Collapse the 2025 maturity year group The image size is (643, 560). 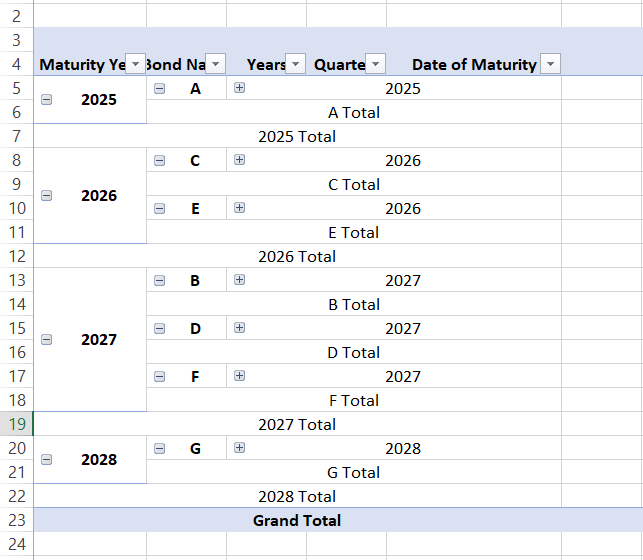47,100
